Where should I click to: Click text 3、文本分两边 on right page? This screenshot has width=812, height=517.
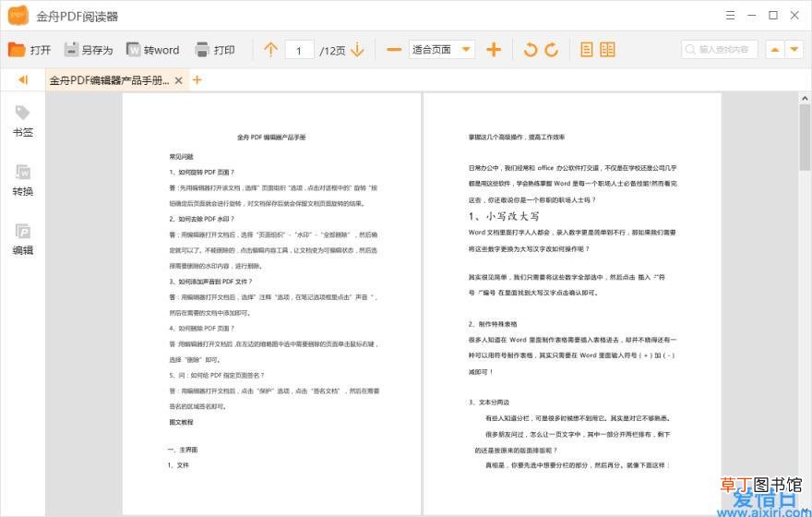(x=489, y=403)
